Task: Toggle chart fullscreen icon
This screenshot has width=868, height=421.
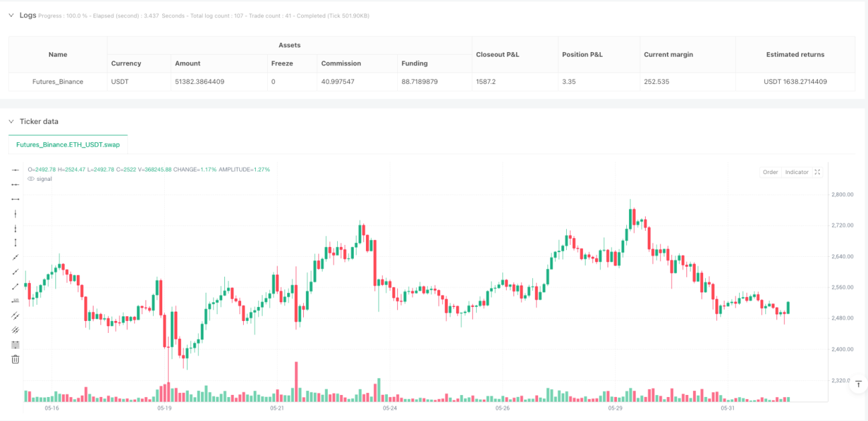Action: tap(818, 172)
